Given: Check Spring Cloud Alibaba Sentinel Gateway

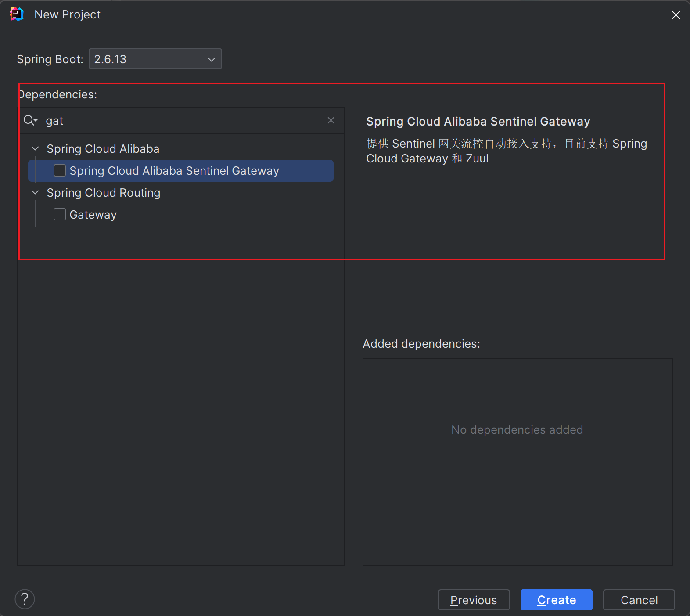Looking at the screenshot, I should pyautogui.click(x=60, y=170).
